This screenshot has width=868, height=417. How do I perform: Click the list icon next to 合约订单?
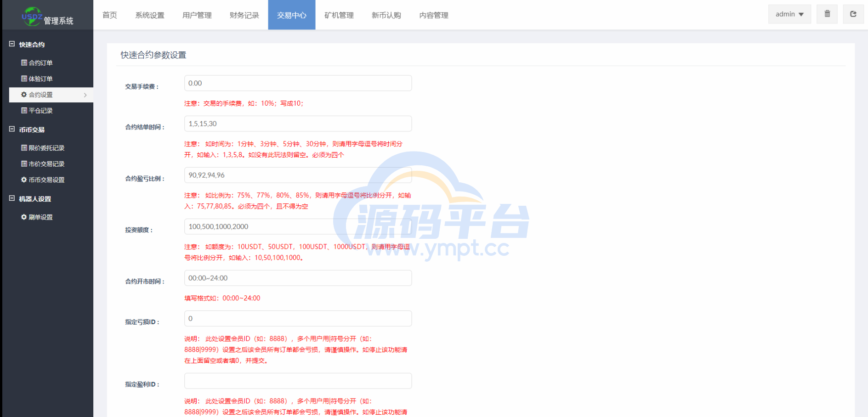(x=24, y=62)
